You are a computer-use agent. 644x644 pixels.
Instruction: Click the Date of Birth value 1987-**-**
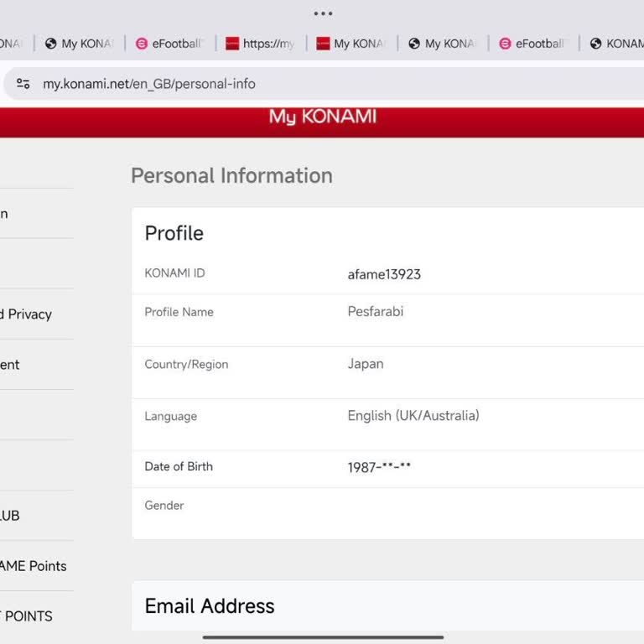point(379,467)
